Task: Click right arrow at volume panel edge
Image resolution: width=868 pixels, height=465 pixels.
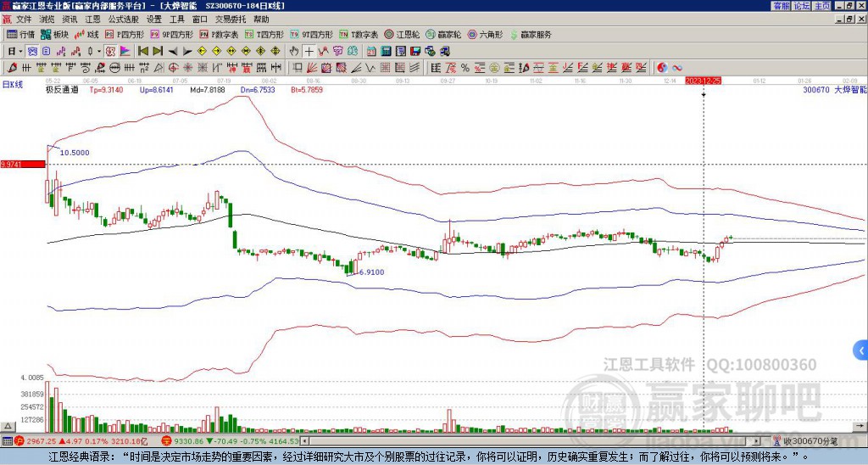Action: coord(860,426)
